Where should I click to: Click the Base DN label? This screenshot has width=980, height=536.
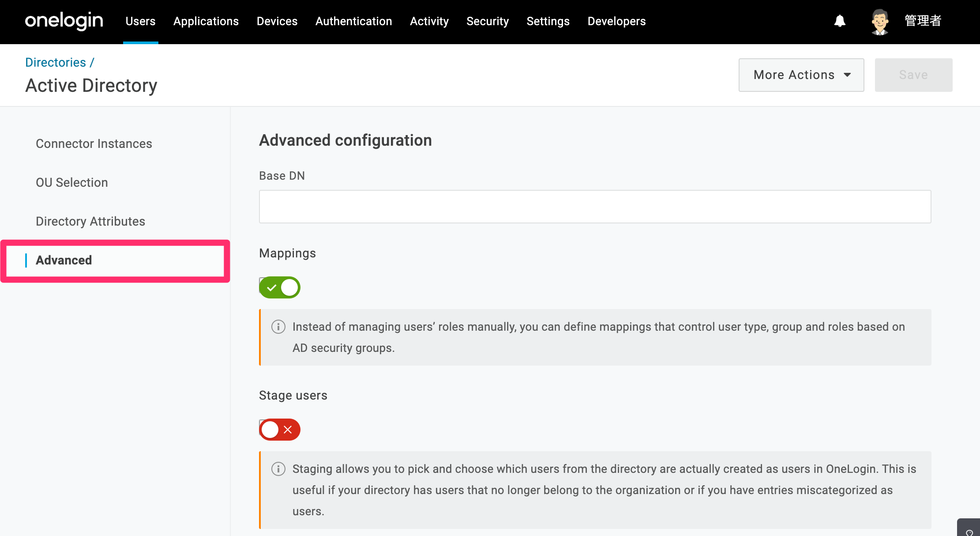click(x=282, y=176)
